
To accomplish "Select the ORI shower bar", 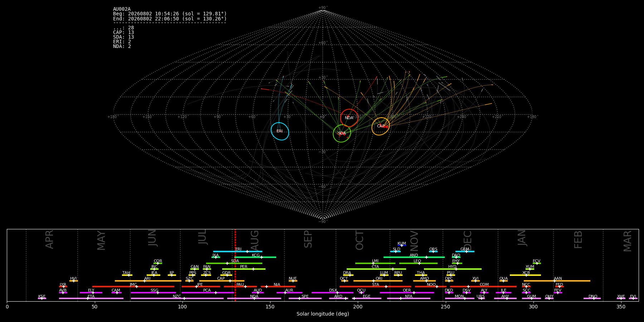I will pos(378,281).
